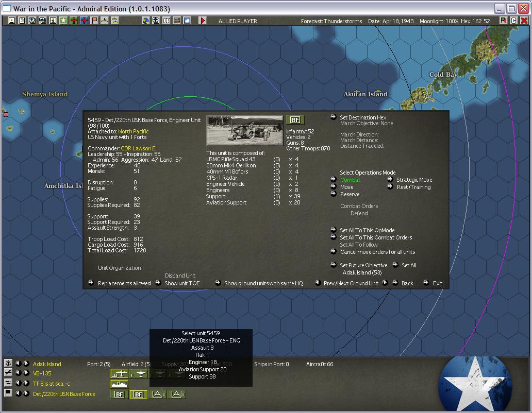The image size is (532, 413).
Task: Go to previous ground unit arrow
Action: [318, 283]
